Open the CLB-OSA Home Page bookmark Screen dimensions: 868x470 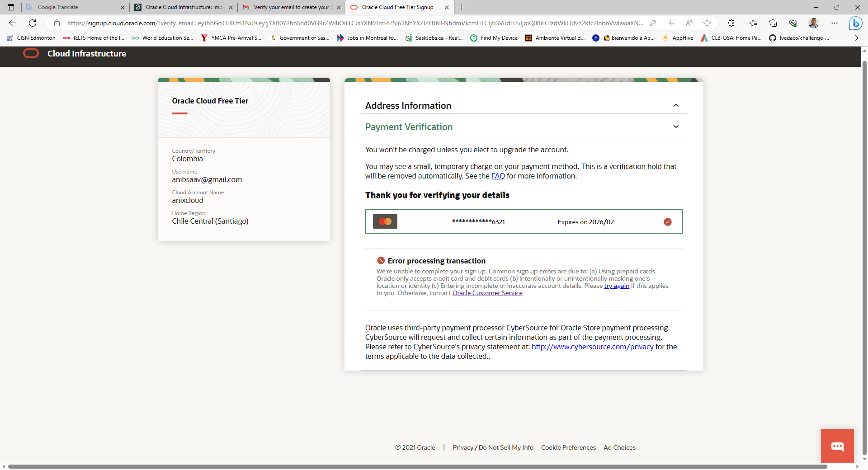[x=731, y=38]
